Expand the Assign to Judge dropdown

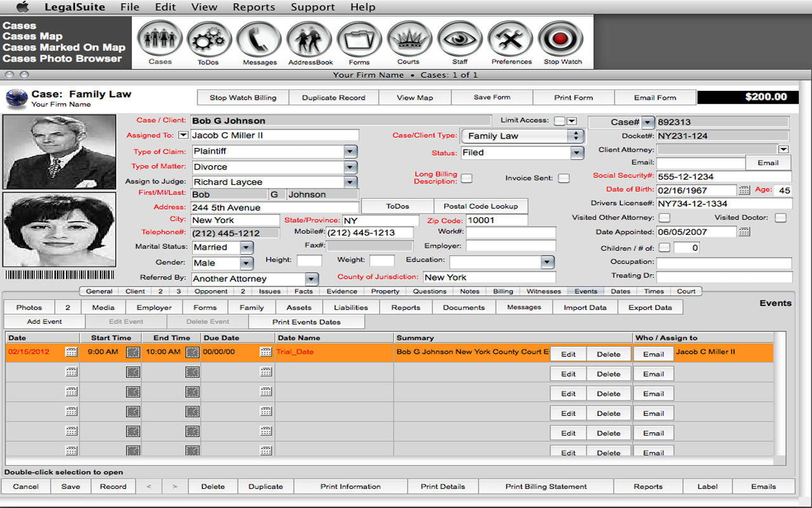[x=350, y=182]
